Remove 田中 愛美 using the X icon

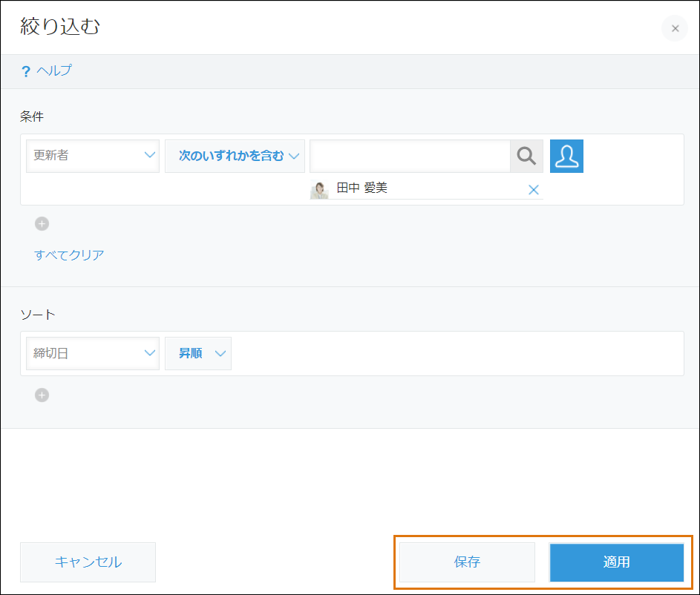pyautogui.click(x=533, y=189)
